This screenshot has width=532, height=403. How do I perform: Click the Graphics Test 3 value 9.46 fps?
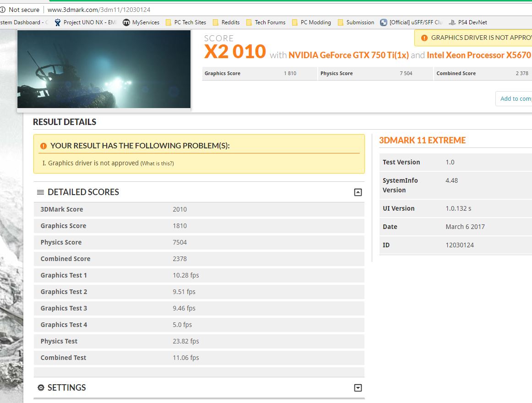[x=184, y=308]
